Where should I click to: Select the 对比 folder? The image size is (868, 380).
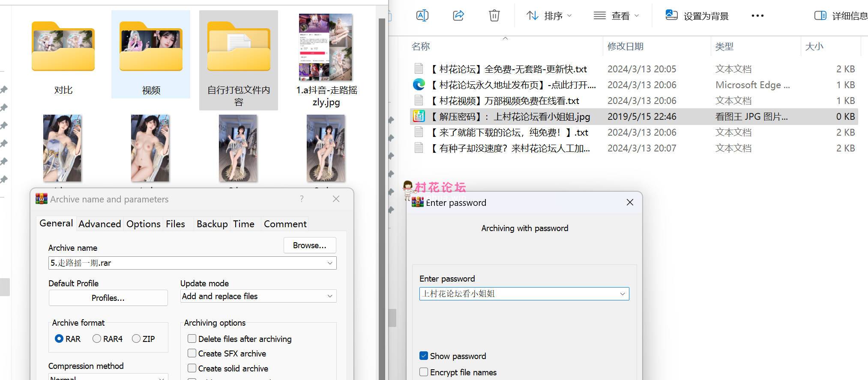pos(63,54)
